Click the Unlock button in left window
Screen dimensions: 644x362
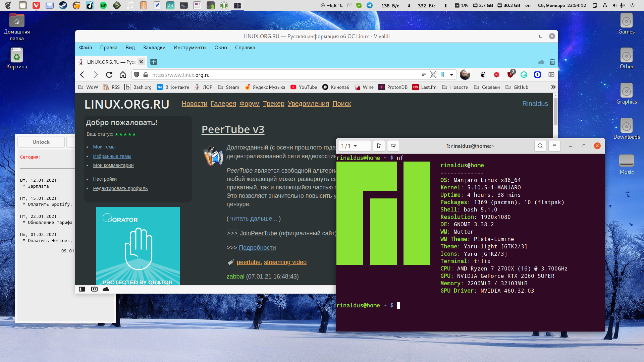tap(41, 142)
